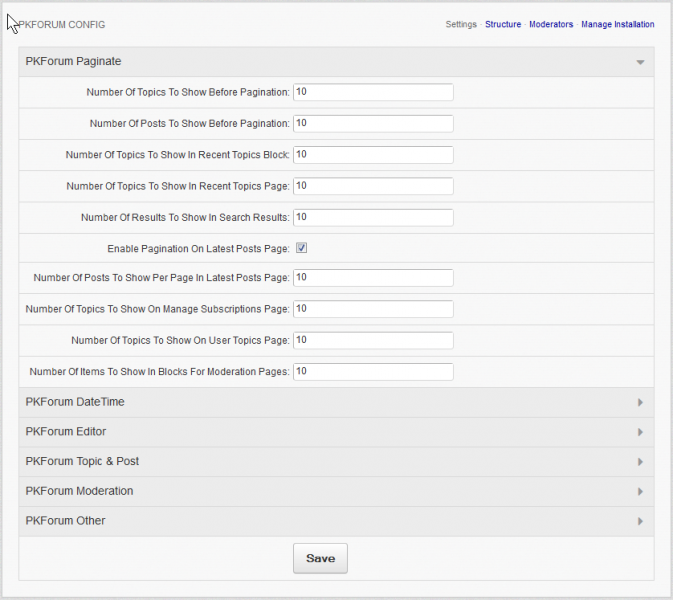
Task: Focus Number Of Topics Before Pagination field
Action: coord(373,92)
